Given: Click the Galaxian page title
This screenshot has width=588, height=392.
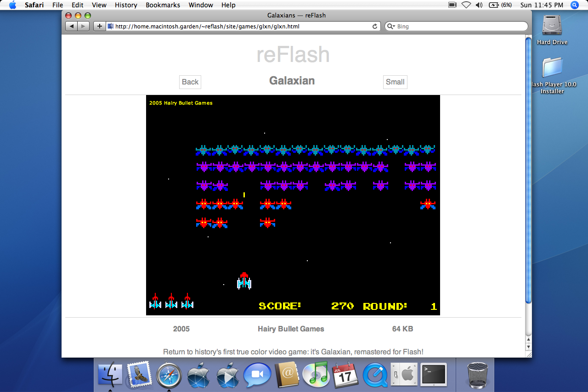Looking at the screenshot, I should pyautogui.click(x=292, y=81).
